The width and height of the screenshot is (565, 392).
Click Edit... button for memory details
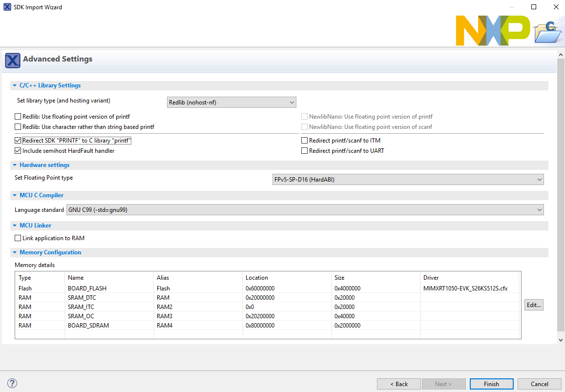(x=533, y=305)
